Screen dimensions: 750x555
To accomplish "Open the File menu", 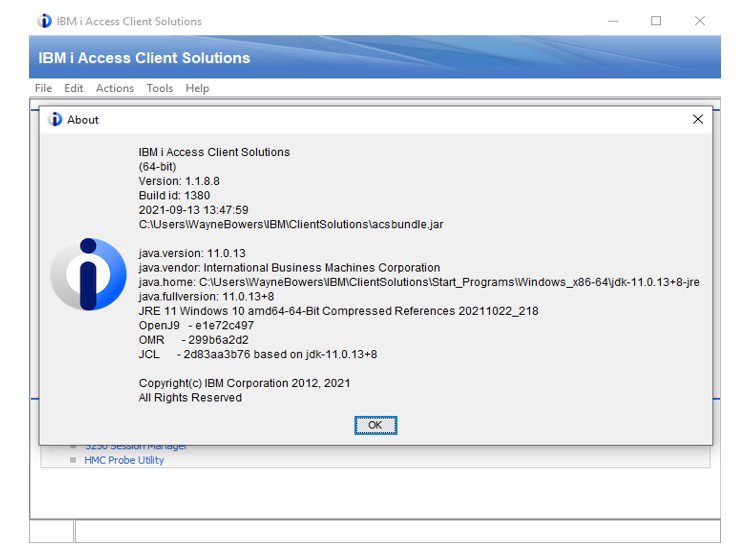I will click(x=43, y=88).
